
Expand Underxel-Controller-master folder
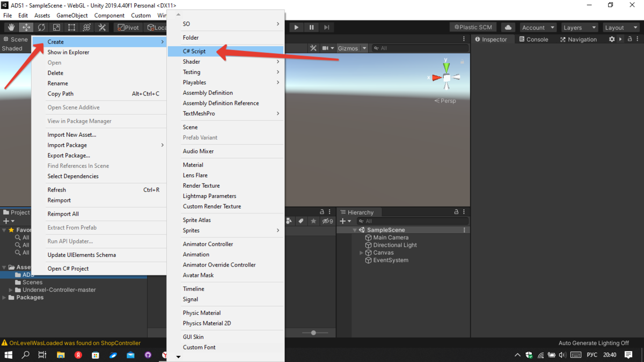coord(11,290)
